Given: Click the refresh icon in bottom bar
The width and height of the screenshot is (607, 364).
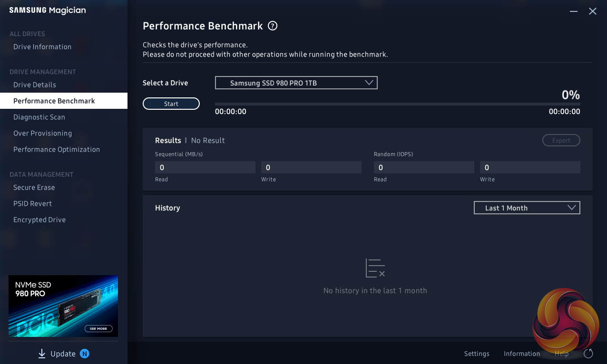Looking at the screenshot, I should (588, 354).
